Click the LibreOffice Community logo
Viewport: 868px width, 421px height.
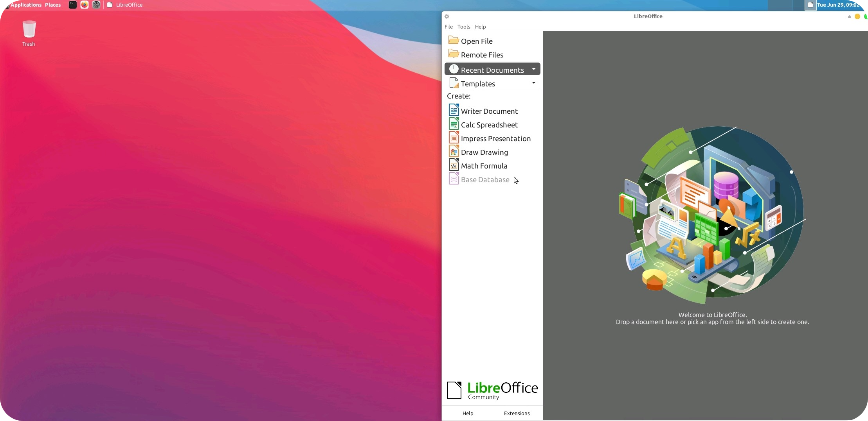pos(492,391)
